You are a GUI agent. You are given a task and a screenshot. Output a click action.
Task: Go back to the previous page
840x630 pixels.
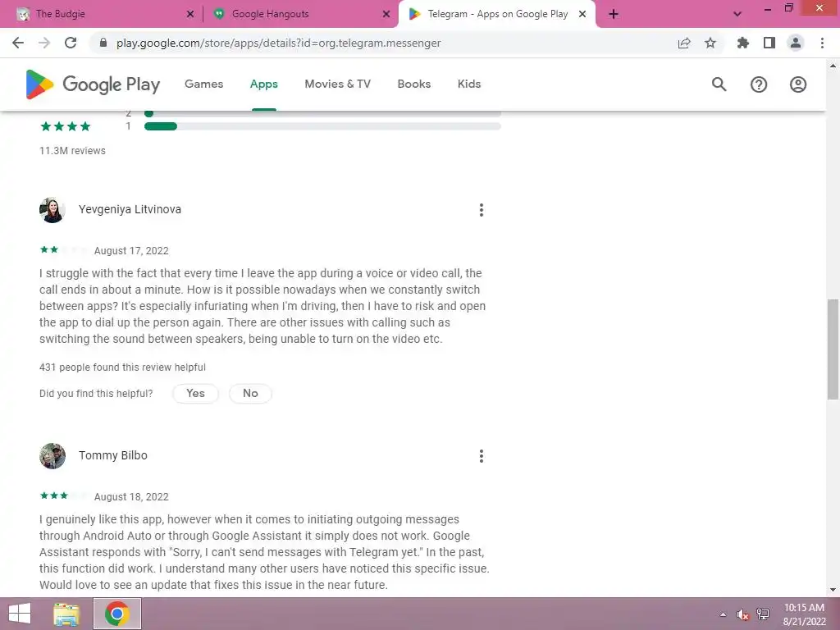click(18, 43)
